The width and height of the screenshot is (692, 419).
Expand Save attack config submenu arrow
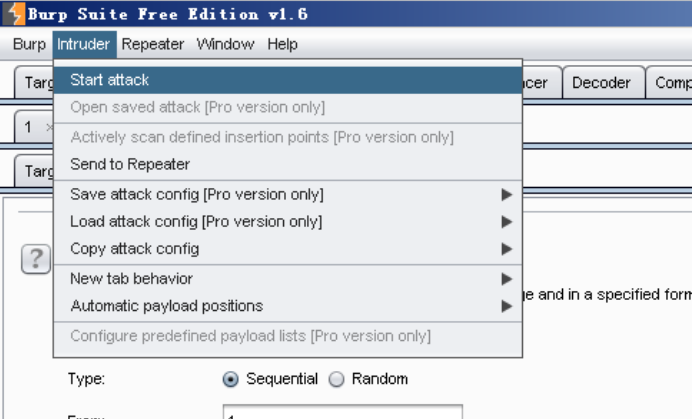tap(507, 195)
